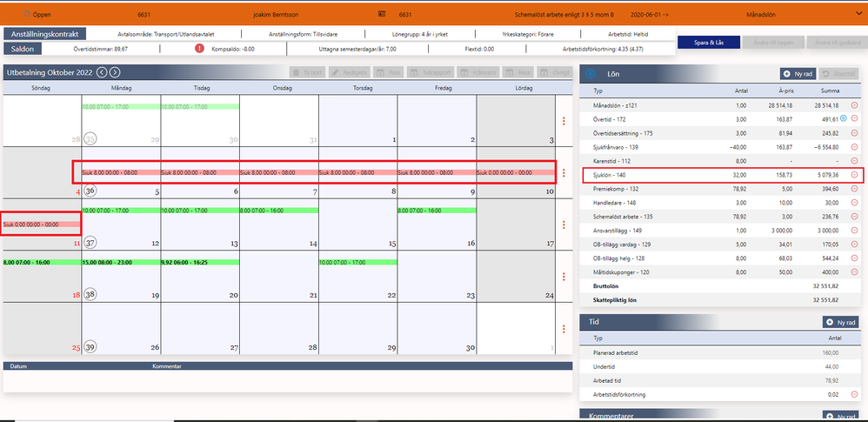Image resolution: width=868 pixels, height=422 pixels.
Task: Click the document icon beside Öppen
Action: [27, 14]
